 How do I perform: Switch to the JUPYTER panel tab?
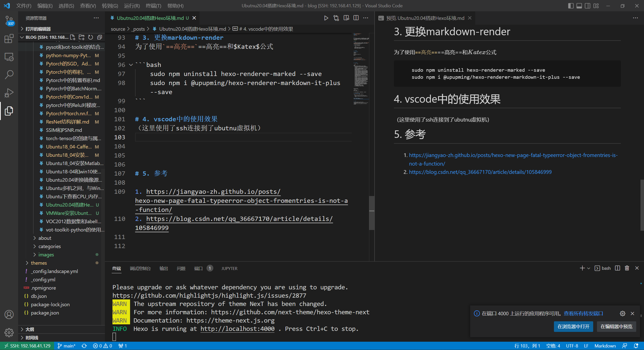point(229,268)
